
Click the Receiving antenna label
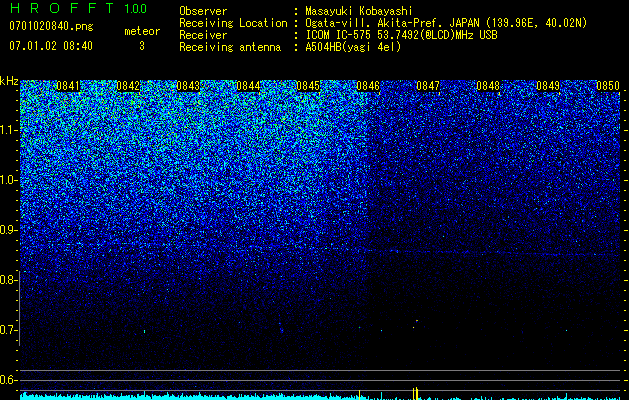230,47
